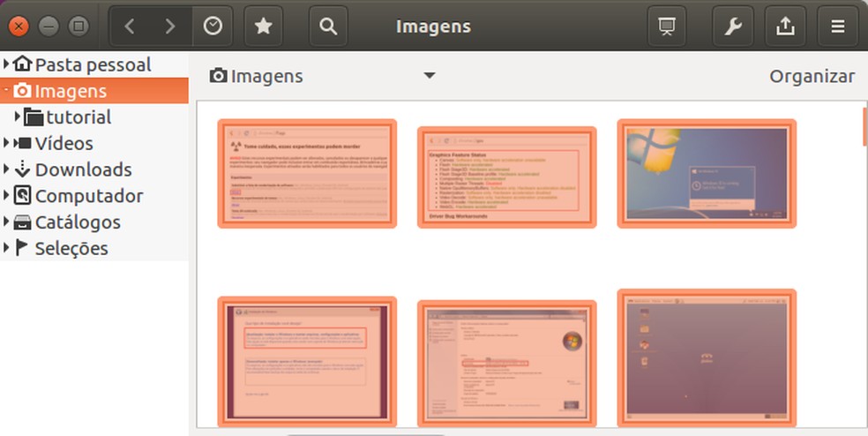Go forward with the right arrow button
This screenshot has width=868, height=436.
pos(170,26)
